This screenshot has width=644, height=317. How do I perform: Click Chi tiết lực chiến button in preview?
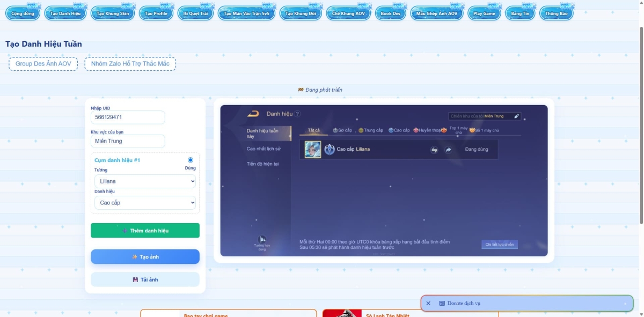pos(500,245)
